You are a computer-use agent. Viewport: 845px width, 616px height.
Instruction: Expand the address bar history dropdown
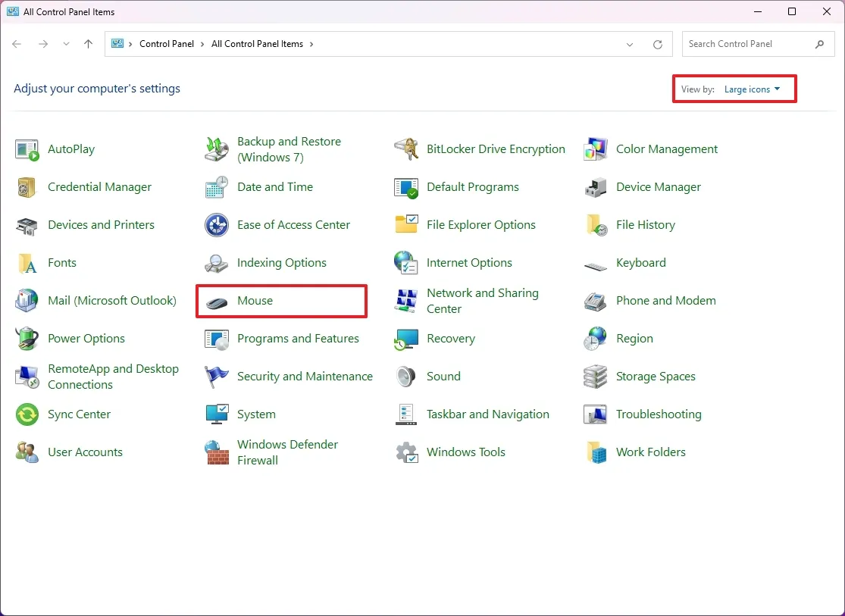[629, 44]
